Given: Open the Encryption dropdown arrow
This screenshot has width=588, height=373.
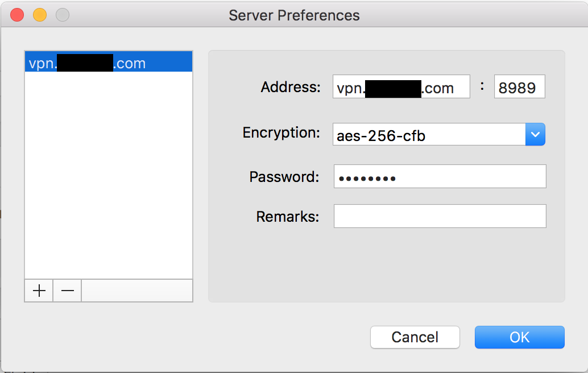Looking at the screenshot, I should pyautogui.click(x=535, y=134).
